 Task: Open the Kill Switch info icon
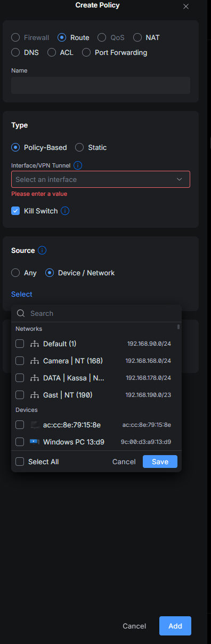tap(65, 211)
